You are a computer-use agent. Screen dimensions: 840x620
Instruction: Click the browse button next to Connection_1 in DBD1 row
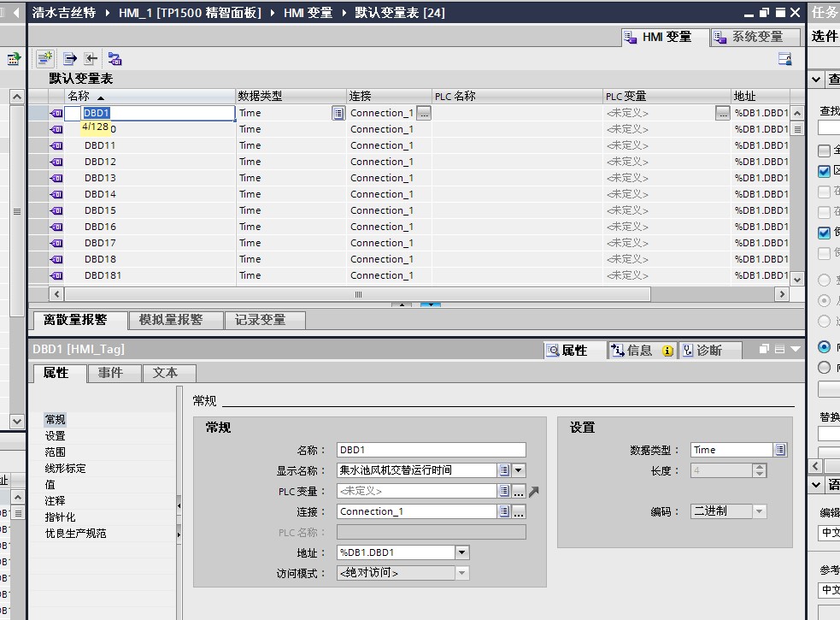pyautogui.click(x=424, y=113)
